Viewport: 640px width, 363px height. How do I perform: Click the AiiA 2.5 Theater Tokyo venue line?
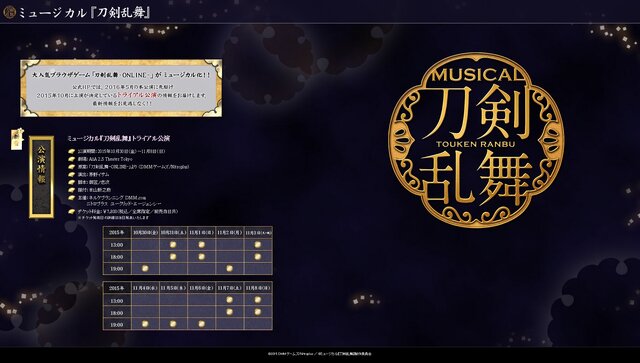tap(105, 159)
